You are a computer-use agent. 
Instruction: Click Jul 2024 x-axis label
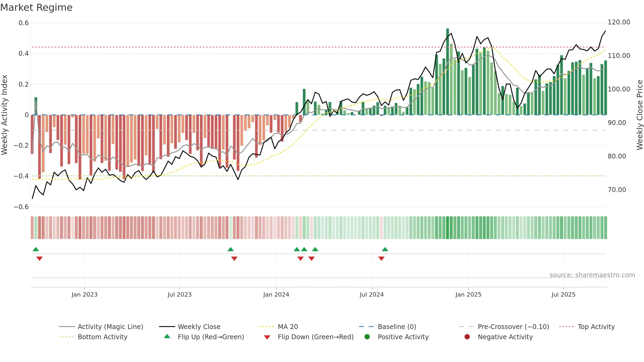(372, 294)
